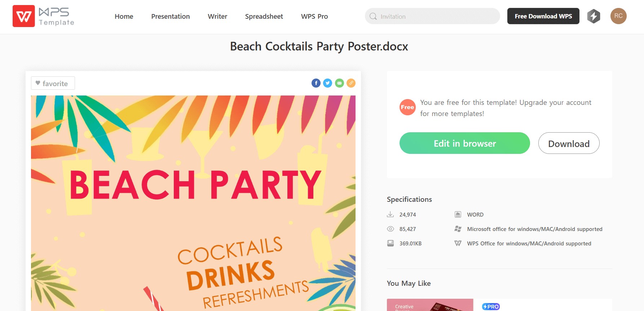Copy template link with orange chain icon
Viewport: 644px width, 311px height.
click(x=351, y=83)
